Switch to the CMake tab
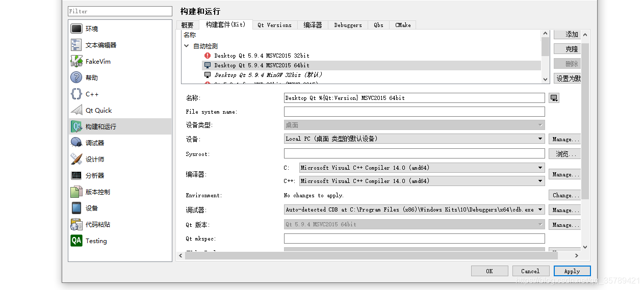 403,25
